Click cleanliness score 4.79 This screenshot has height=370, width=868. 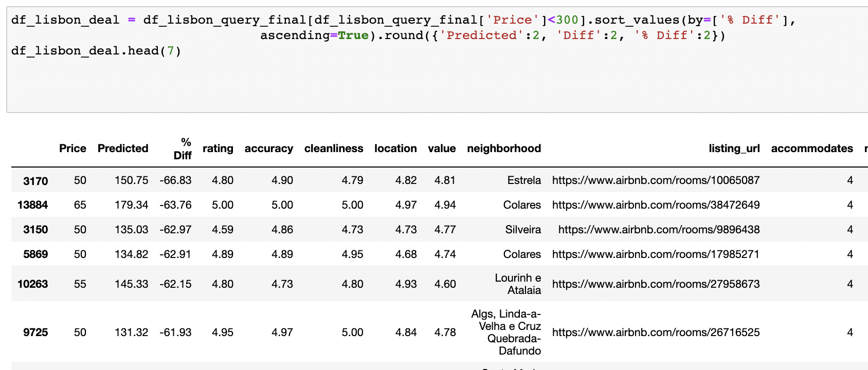(x=353, y=180)
